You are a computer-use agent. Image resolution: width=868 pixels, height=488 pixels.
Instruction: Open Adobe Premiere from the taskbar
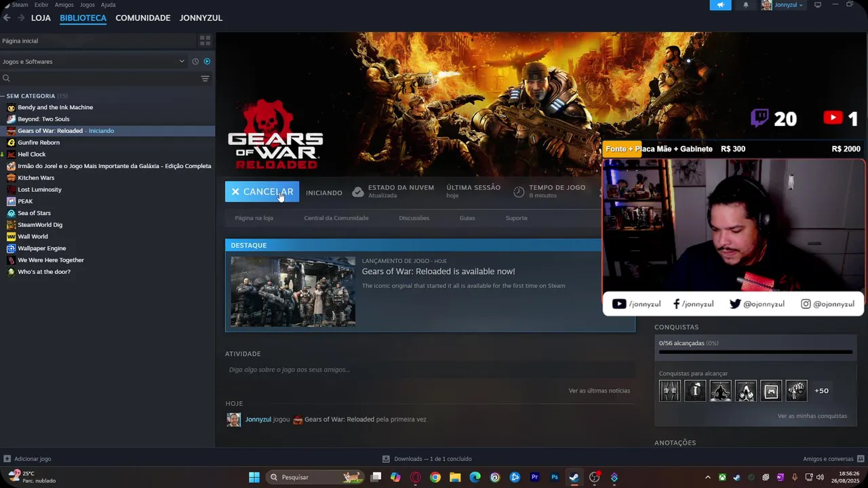click(534, 477)
